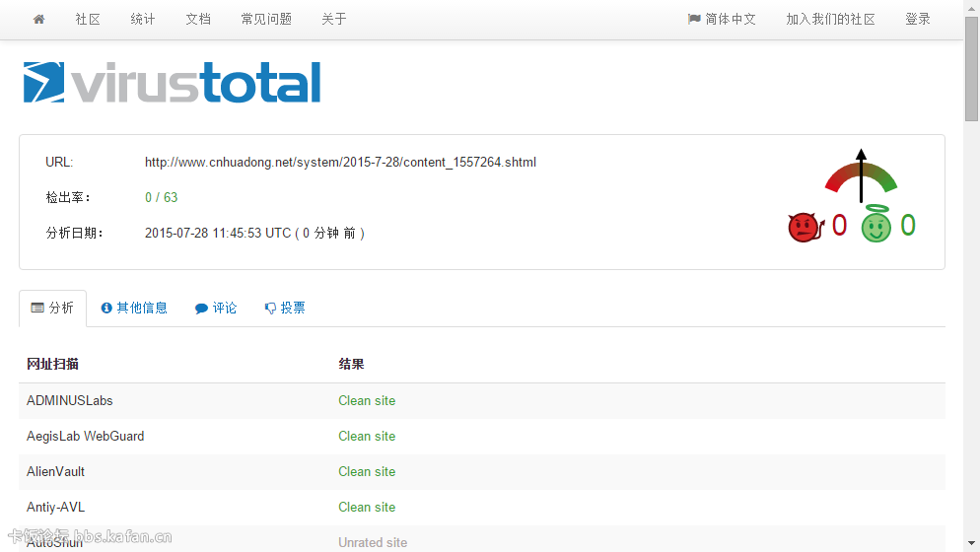Click the speech bubble icon on 评论 tab

[201, 309]
